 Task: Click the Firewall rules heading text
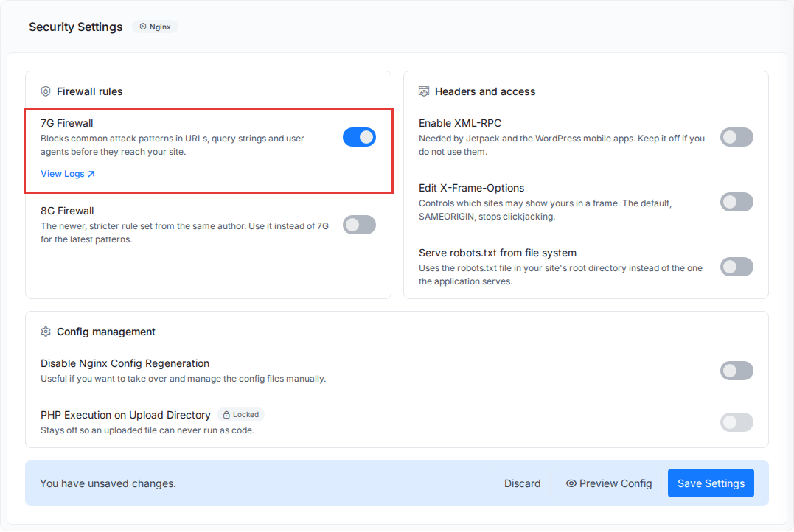click(90, 91)
